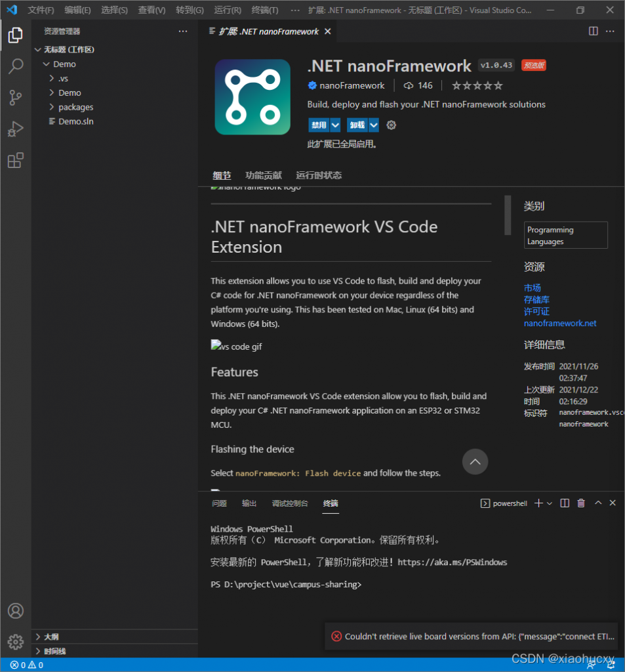Collapse the top-level Demo folder
The width and height of the screenshot is (625, 672).
click(x=47, y=64)
